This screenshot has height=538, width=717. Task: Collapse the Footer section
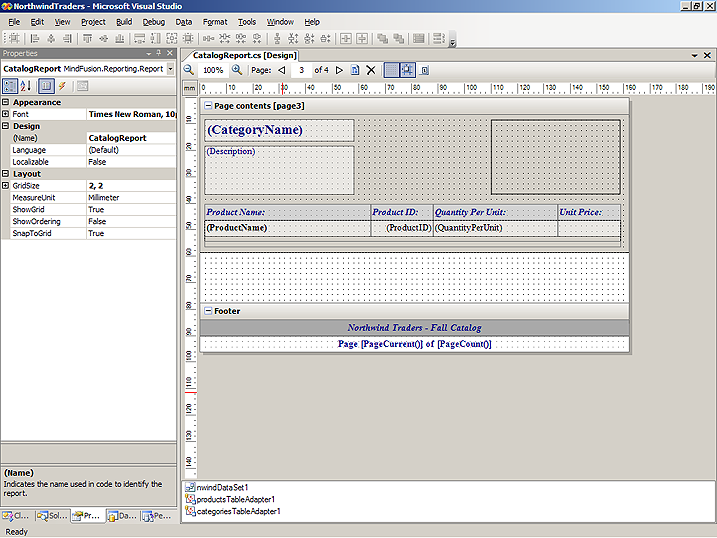[x=208, y=311]
